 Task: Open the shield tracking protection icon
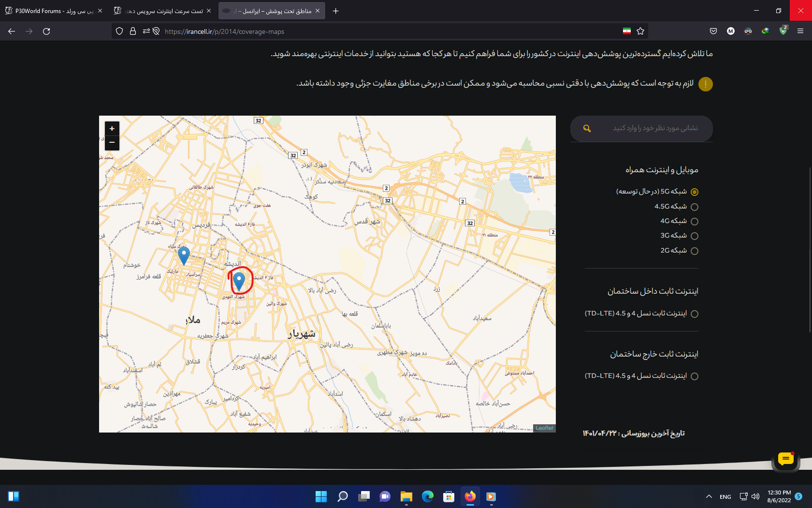click(x=119, y=31)
